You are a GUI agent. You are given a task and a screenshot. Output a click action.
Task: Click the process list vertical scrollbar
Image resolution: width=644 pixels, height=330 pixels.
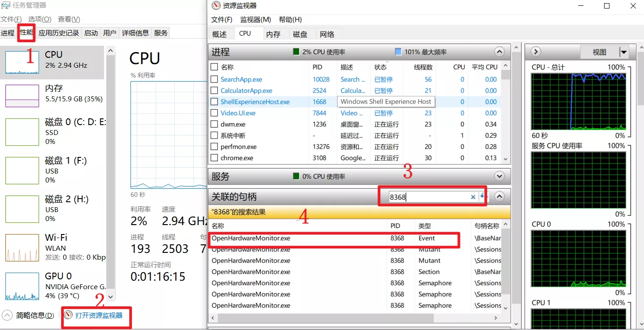506,74
